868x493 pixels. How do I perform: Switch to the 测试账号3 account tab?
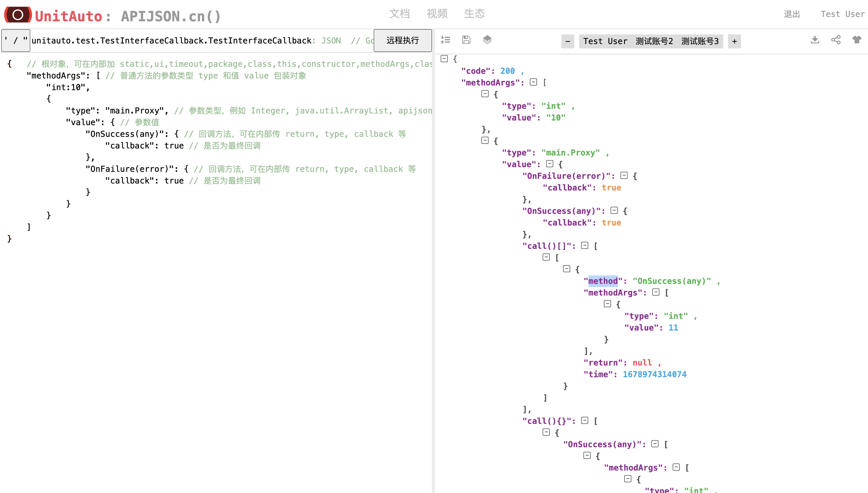pos(700,41)
